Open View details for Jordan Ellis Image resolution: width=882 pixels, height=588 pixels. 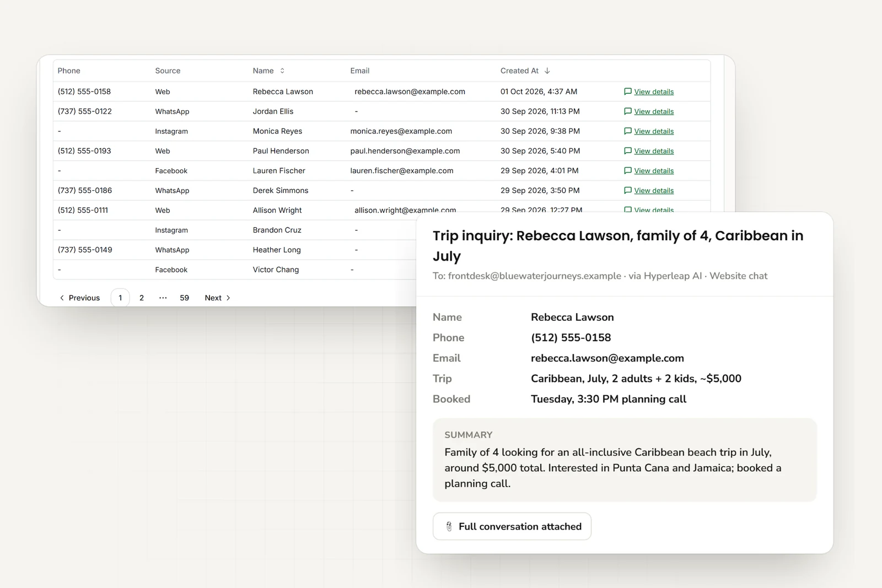coord(654,111)
